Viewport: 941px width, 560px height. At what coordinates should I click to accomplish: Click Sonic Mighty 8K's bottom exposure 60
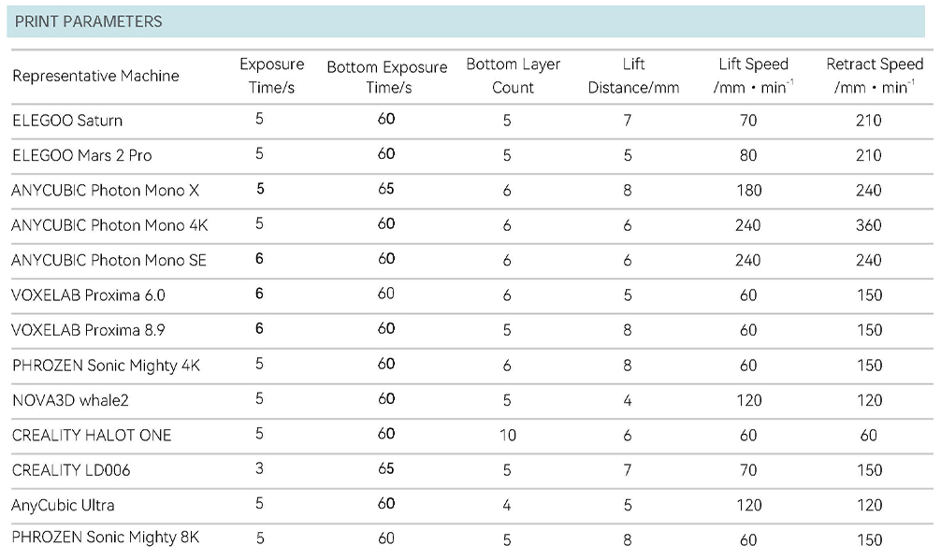[386, 538]
